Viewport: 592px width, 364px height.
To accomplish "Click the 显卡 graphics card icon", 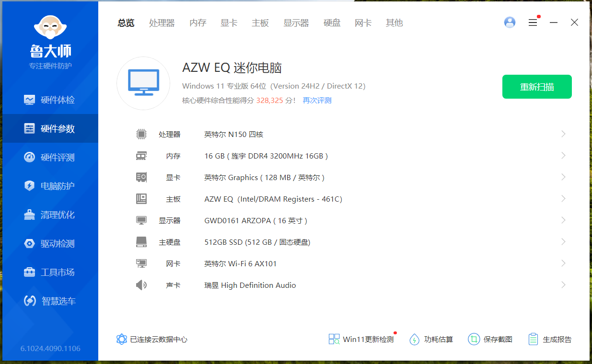I will pos(141,177).
